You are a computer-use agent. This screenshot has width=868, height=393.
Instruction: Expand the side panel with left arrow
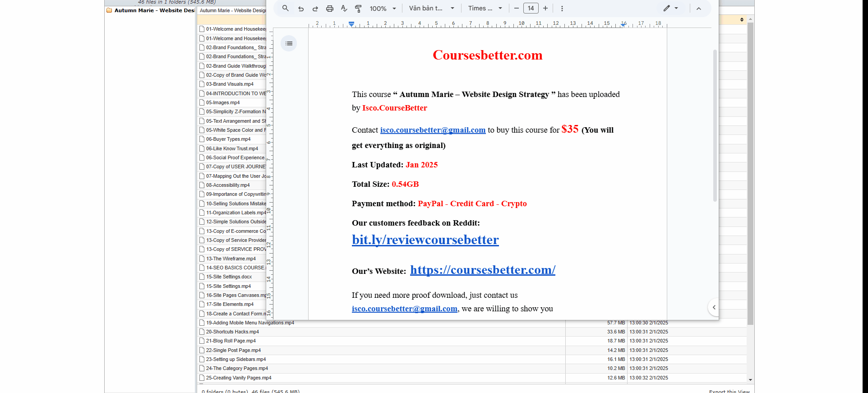(714, 307)
